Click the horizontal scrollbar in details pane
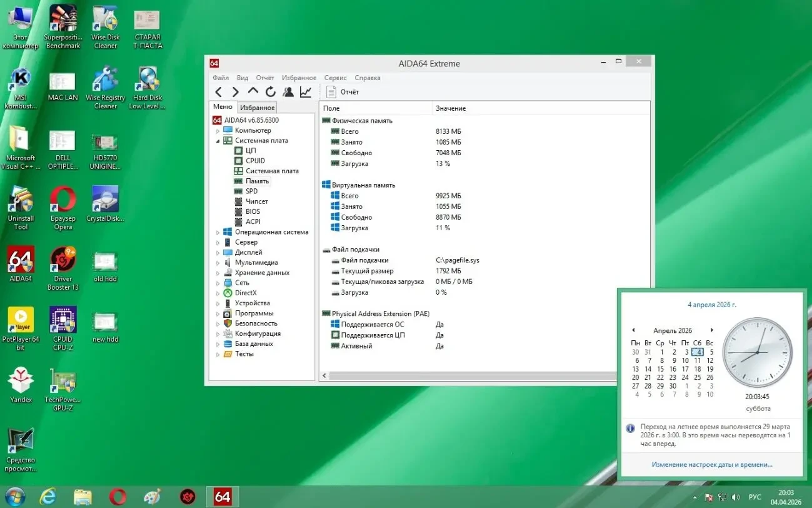The height and width of the screenshot is (508, 812). tap(469, 376)
